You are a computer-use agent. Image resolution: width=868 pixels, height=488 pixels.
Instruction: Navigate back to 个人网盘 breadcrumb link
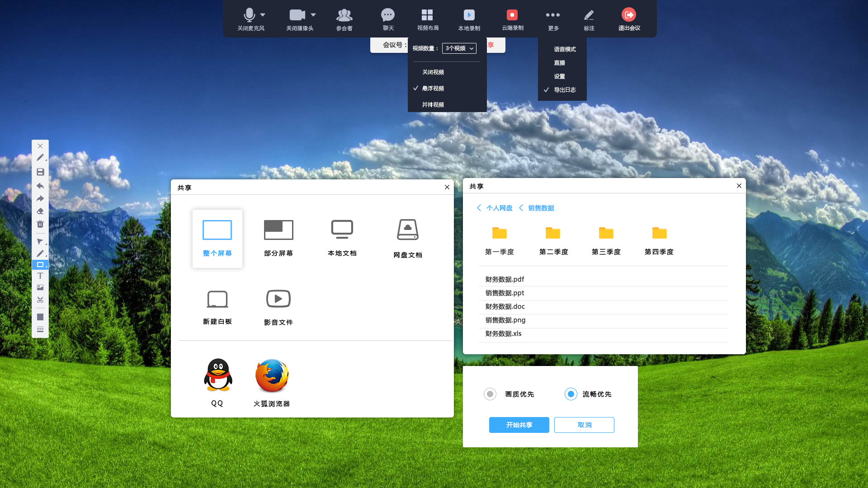tap(499, 208)
